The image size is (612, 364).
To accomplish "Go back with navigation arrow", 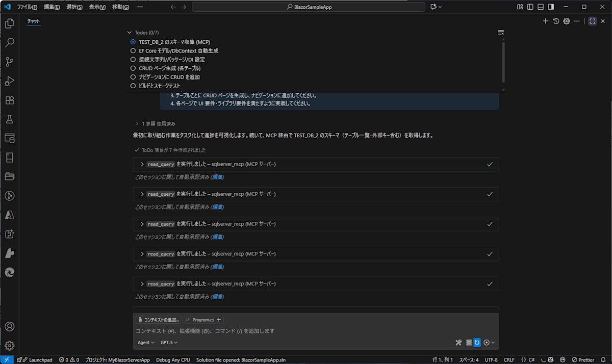I will tap(173, 7).
